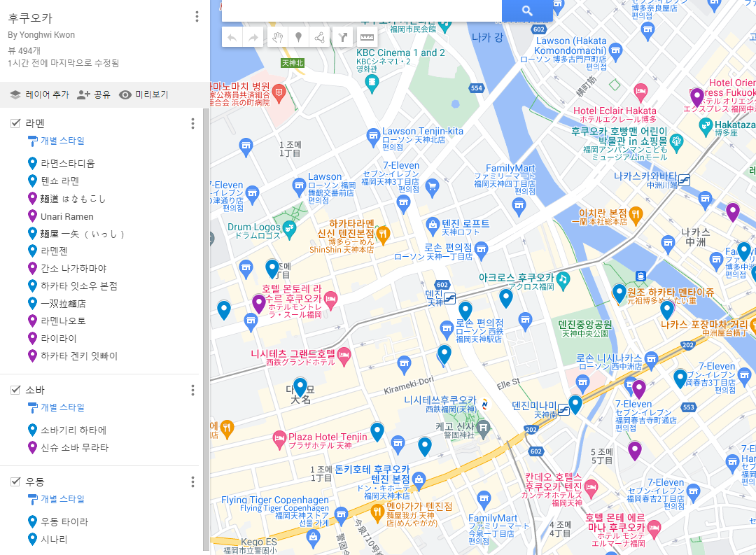Screen dimensions: 756x555
Task: Select 하카타 잇소우 본점 in the list
Action: pos(79,286)
